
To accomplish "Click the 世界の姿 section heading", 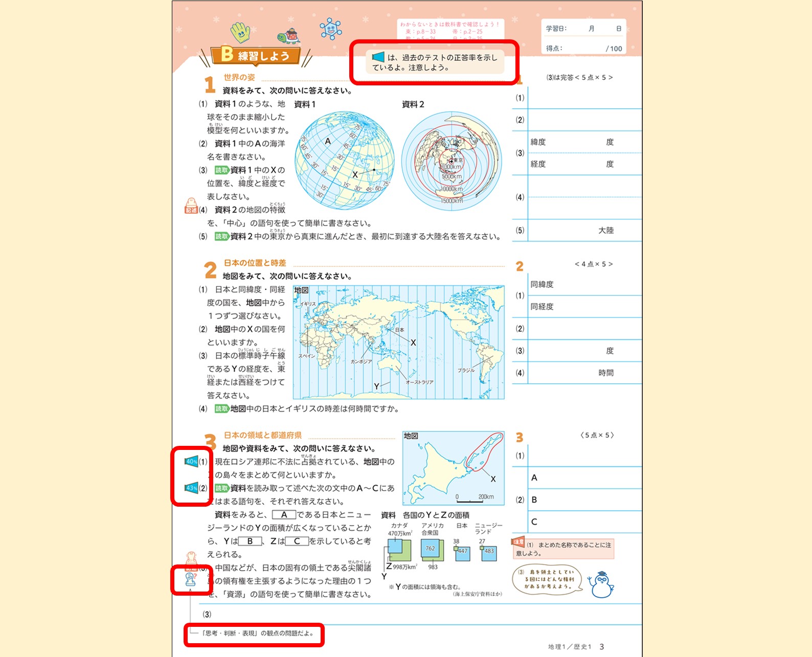I will 239,78.
